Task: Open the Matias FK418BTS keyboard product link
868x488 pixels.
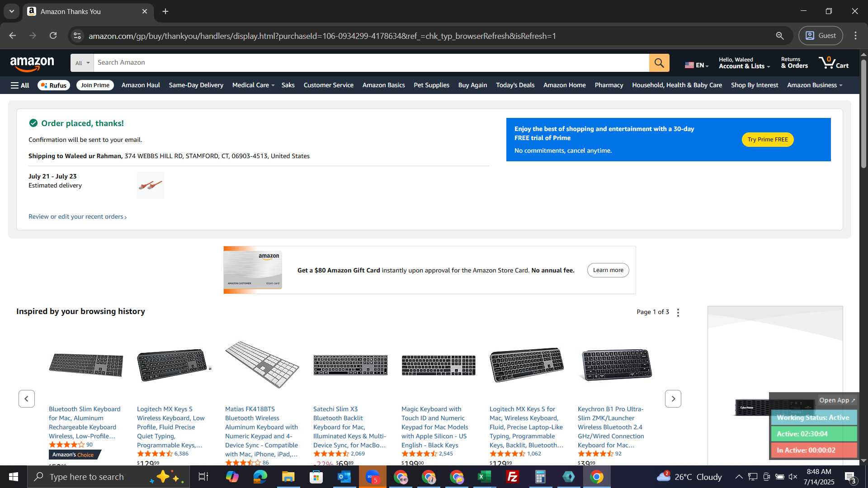Action: click(261, 432)
